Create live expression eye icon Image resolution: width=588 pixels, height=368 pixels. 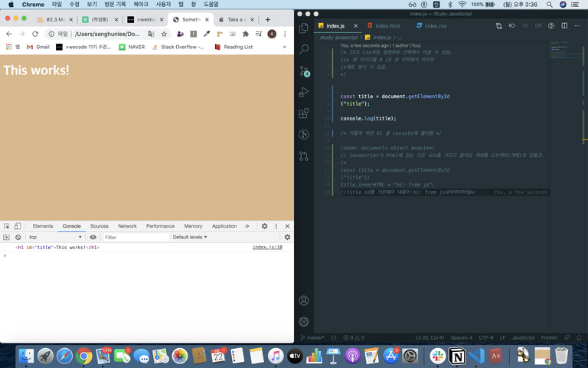point(93,237)
